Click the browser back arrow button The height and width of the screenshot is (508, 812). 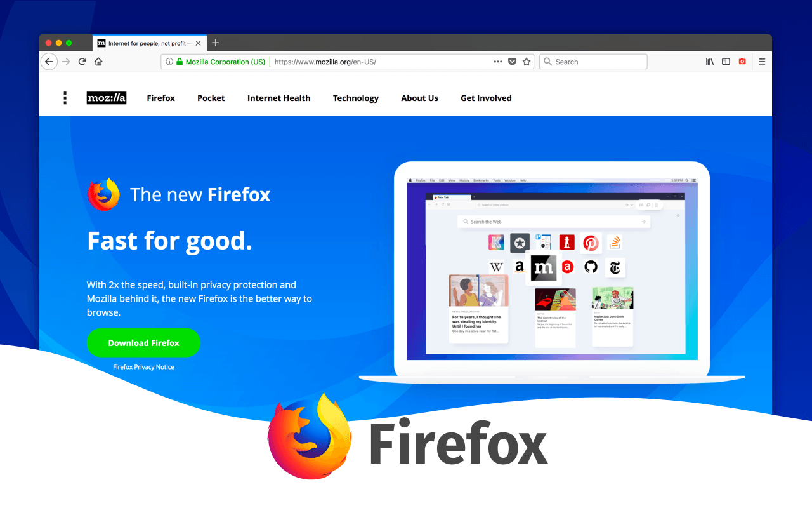(x=49, y=62)
